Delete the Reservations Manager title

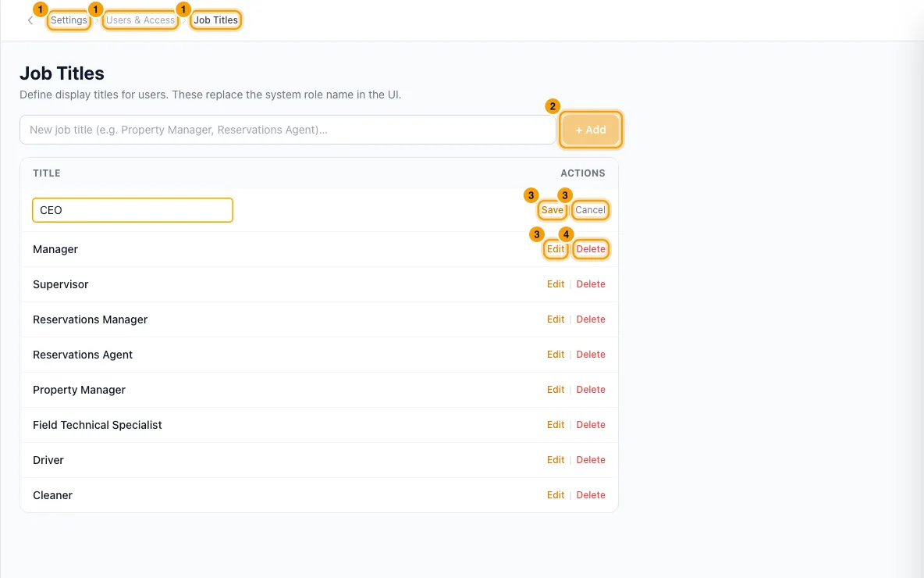pos(591,319)
